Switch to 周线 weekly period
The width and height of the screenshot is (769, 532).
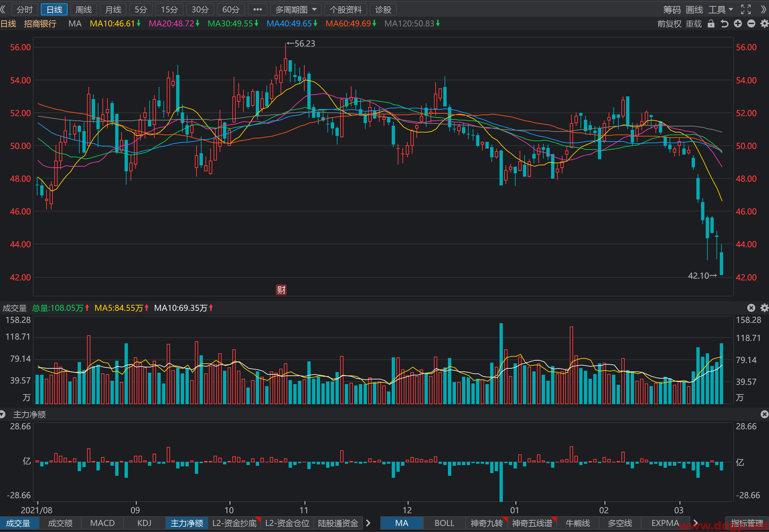83,9
